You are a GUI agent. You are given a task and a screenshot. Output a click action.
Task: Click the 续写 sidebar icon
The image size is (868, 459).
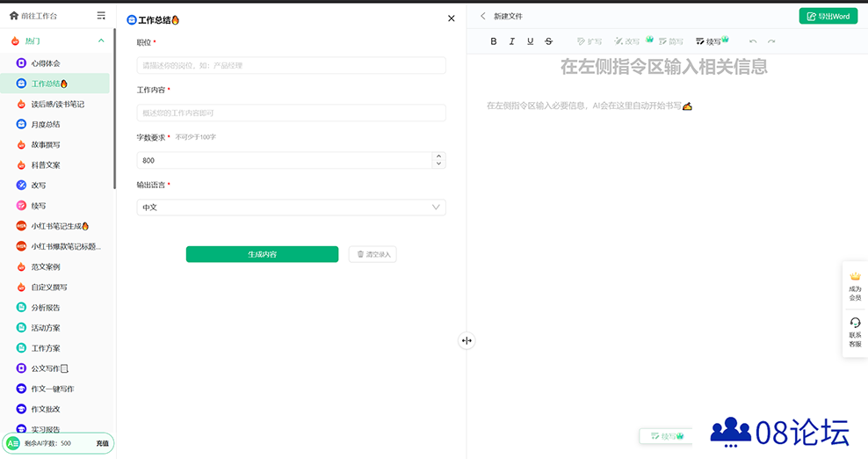[21, 206]
